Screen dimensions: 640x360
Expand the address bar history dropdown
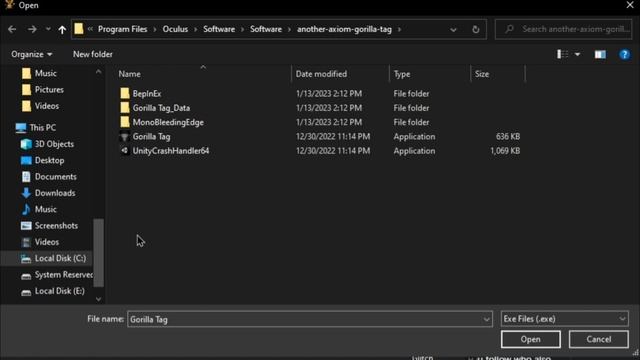coord(453,30)
